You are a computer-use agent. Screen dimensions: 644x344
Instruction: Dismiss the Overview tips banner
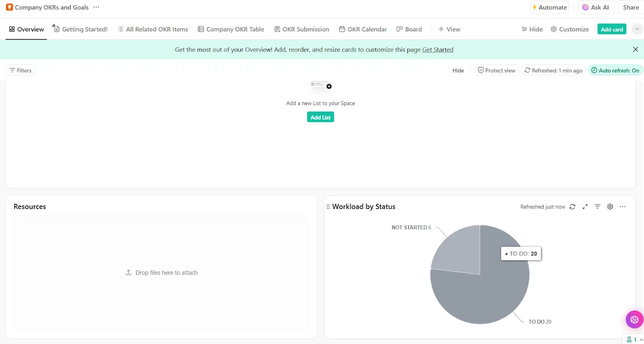coord(636,50)
